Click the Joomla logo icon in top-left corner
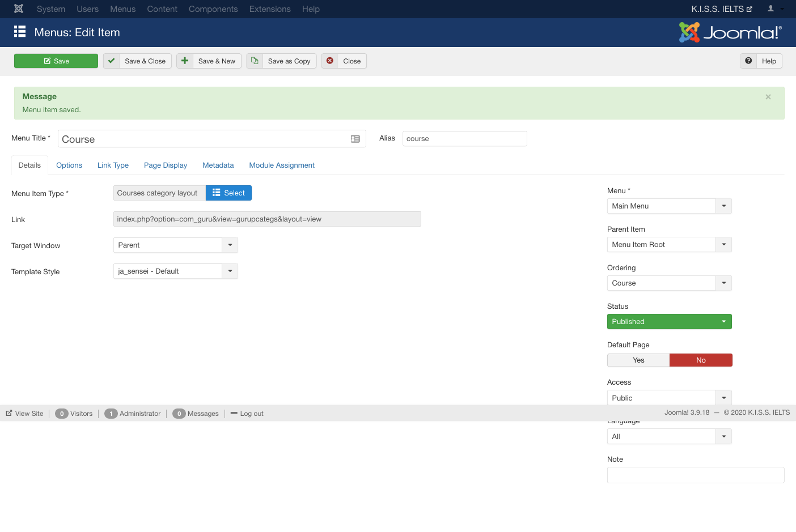The width and height of the screenshot is (796, 532). [x=19, y=9]
